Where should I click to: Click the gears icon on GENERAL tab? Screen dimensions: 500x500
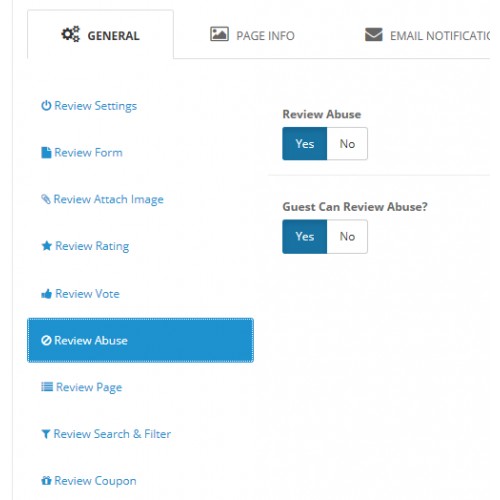[71, 34]
